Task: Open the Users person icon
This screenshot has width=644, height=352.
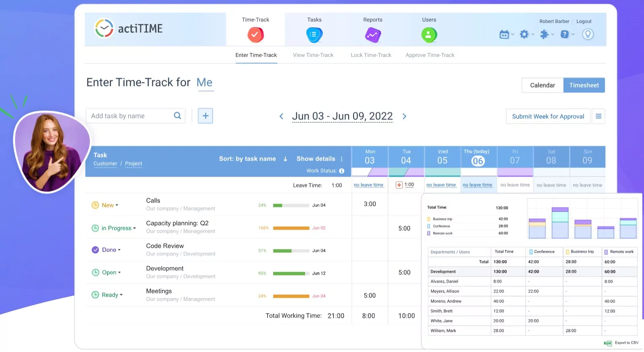Action: (429, 35)
